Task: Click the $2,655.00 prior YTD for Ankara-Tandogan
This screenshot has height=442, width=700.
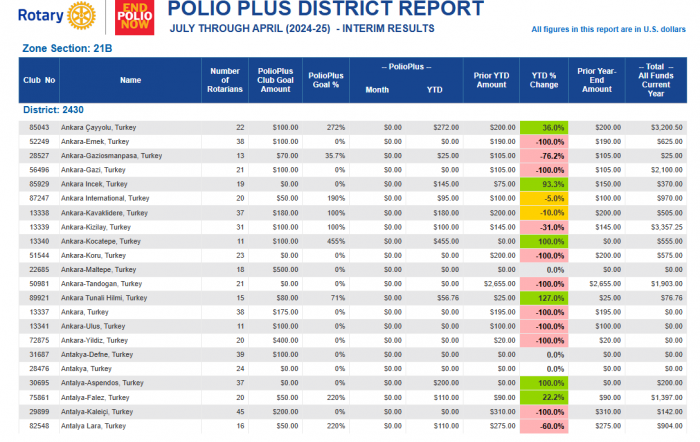Action: (500, 284)
